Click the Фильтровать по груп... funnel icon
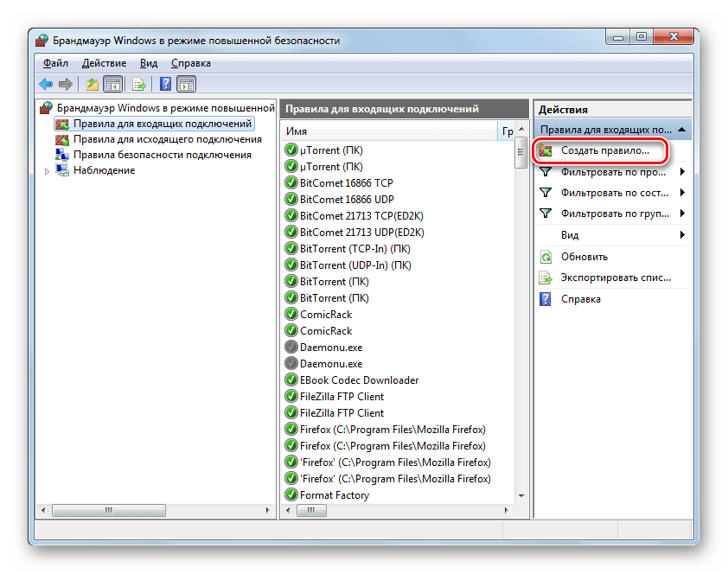This screenshot has width=728, height=574. pos(546,214)
